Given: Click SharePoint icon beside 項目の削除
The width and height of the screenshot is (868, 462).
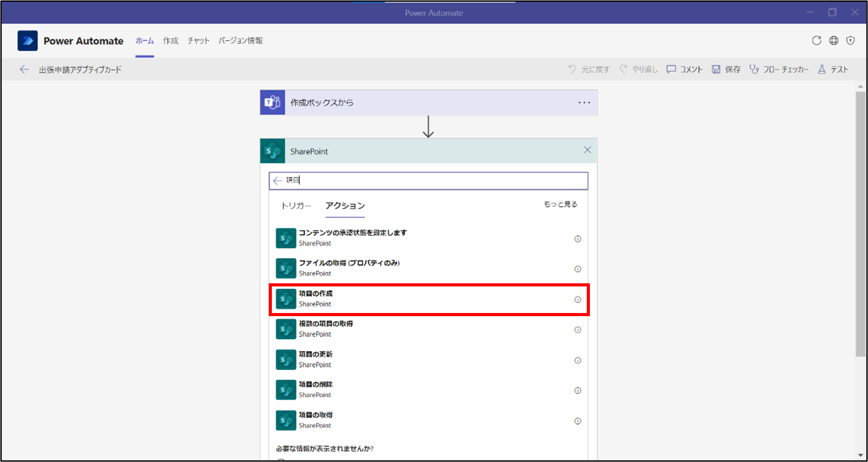Looking at the screenshot, I should pyautogui.click(x=286, y=390).
